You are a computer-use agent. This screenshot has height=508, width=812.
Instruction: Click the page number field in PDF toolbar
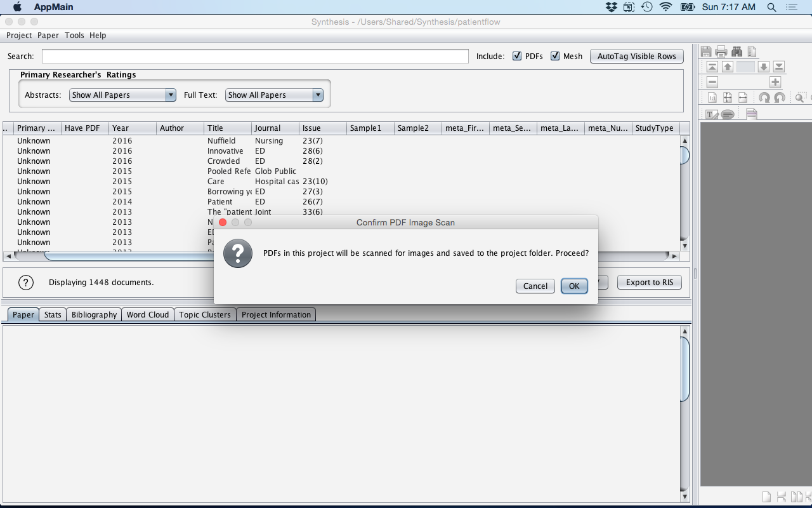[x=745, y=67]
